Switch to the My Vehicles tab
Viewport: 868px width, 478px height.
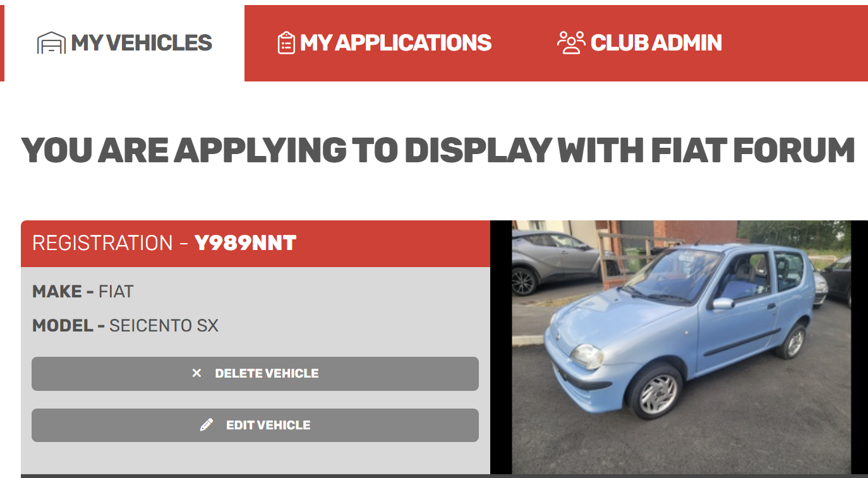(124, 43)
